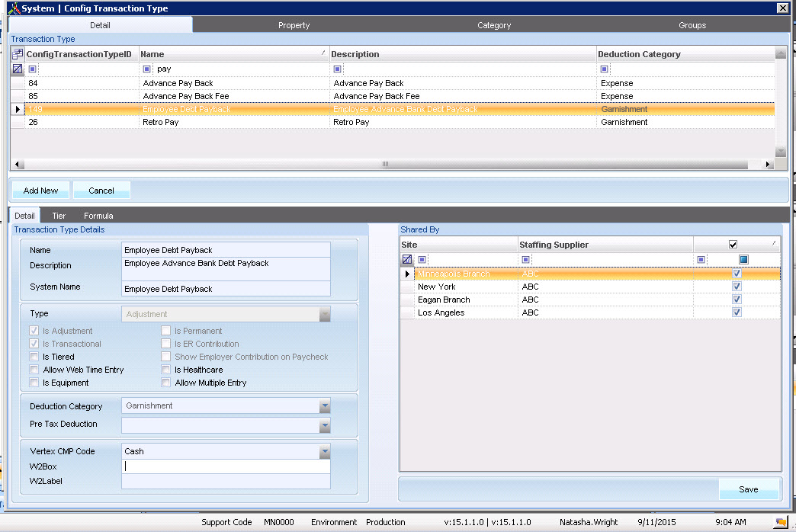Open the notification icon in status bar
Viewport: 796px width, 532px height.
click(781, 522)
